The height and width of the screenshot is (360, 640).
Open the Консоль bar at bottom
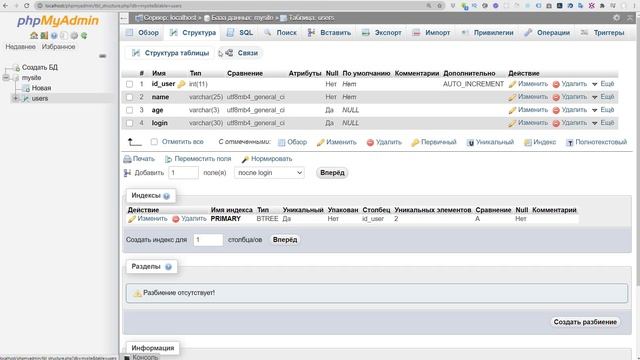point(141,357)
